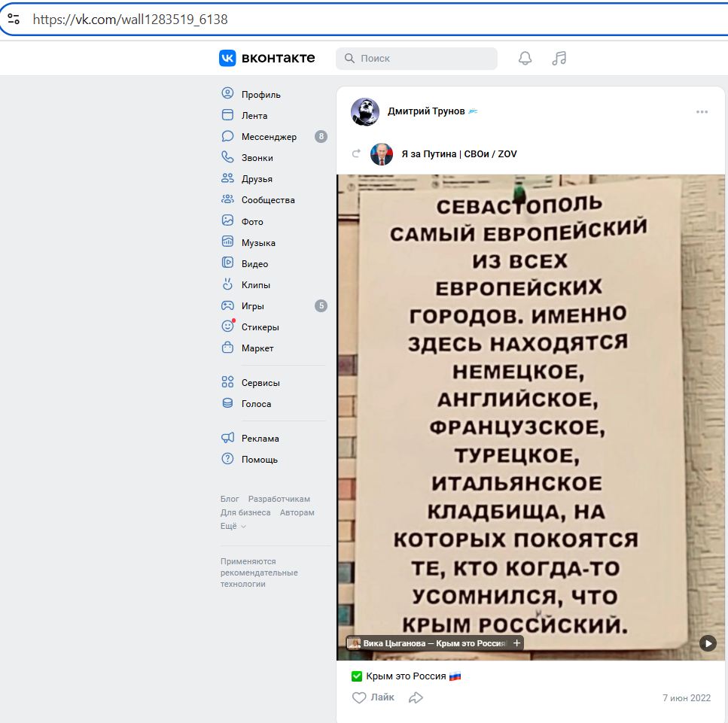Open Мессенджер from the sidebar
Image resolution: width=728 pixels, height=723 pixels.
269,137
